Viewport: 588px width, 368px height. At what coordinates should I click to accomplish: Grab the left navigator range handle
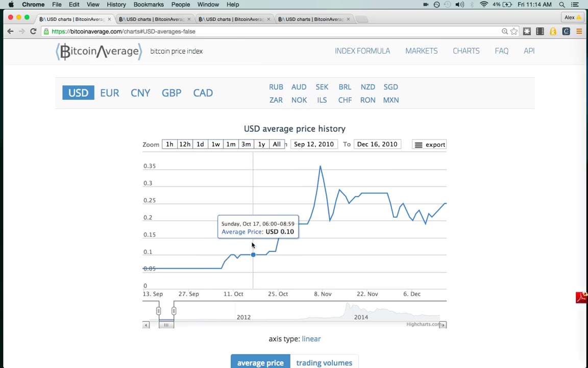point(158,311)
